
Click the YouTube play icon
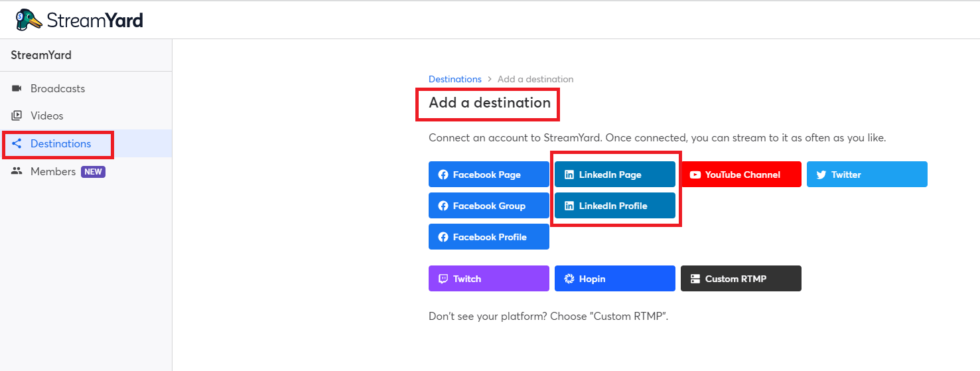pyautogui.click(x=695, y=175)
